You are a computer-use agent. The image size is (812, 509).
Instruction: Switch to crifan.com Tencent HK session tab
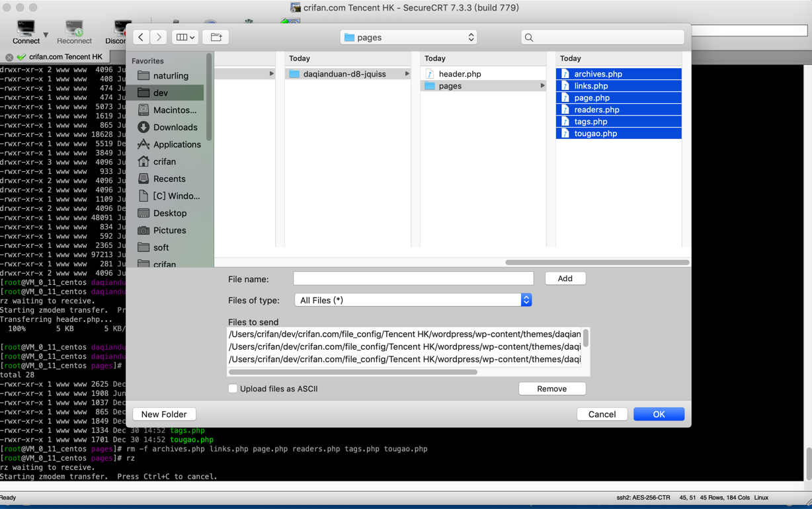click(x=65, y=57)
